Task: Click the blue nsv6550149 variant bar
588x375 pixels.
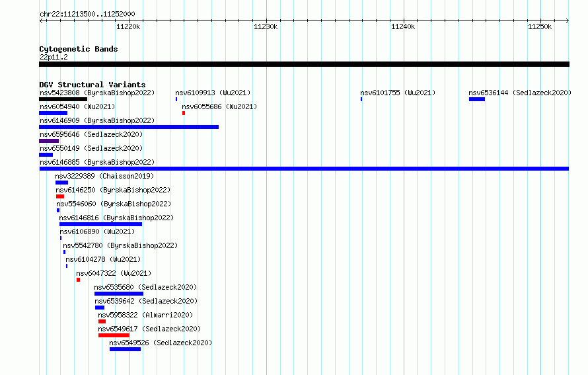Action: pyautogui.click(x=46, y=155)
